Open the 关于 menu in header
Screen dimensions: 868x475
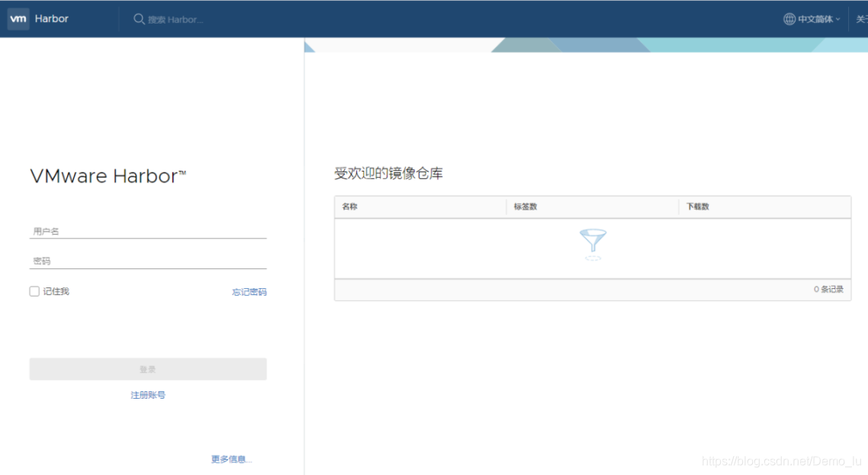pyautogui.click(x=862, y=19)
